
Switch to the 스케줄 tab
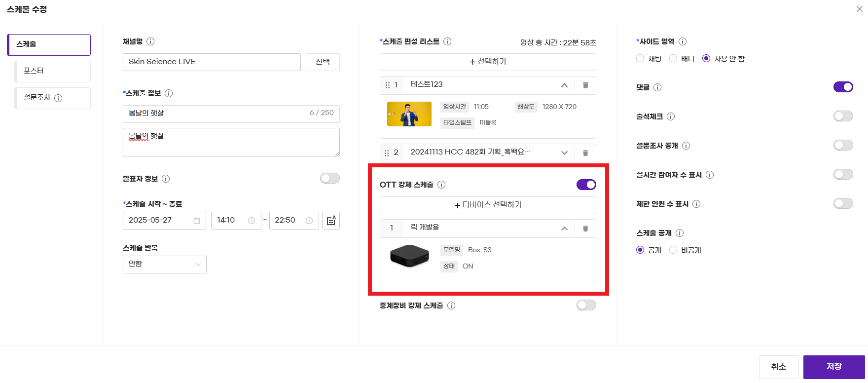pos(49,45)
